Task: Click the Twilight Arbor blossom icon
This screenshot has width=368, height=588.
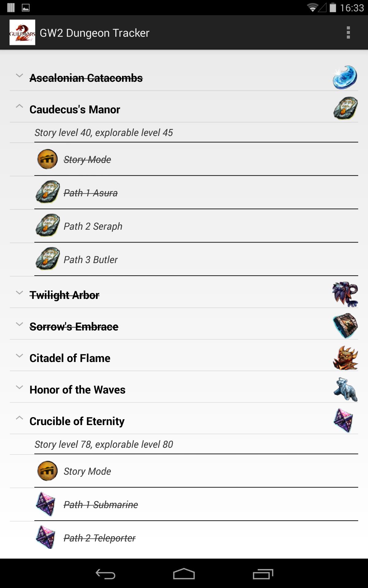Action: point(345,295)
